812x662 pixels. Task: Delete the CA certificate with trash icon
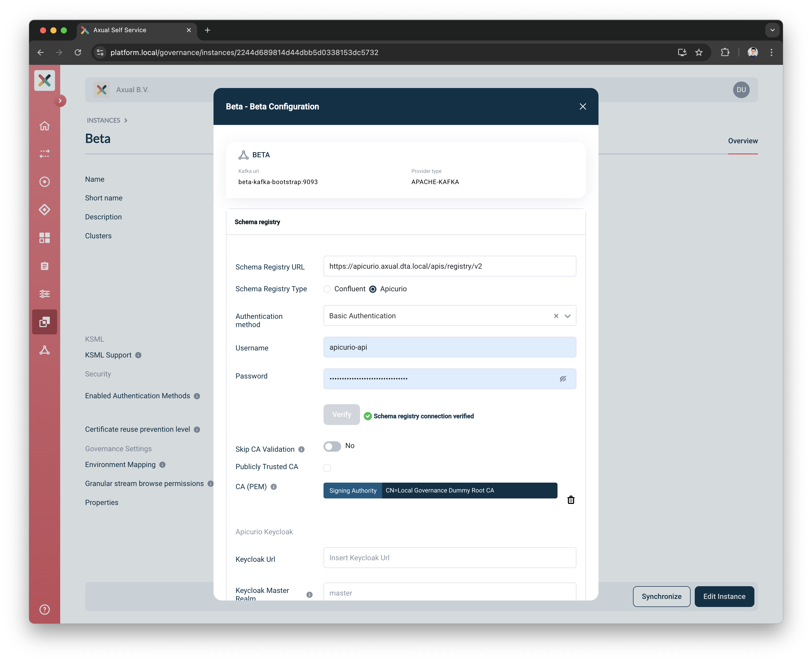coord(571,499)
